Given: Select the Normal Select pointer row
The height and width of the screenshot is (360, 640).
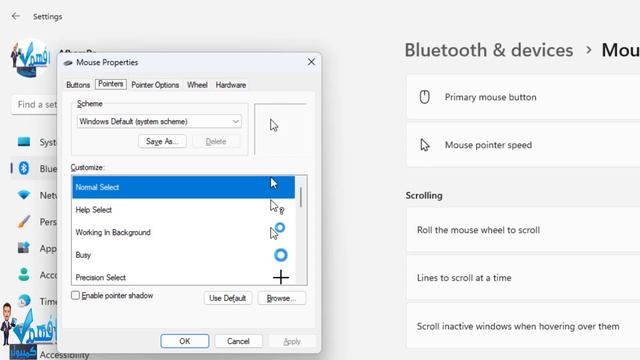Looking at the screenshot, I should click(183, 187).
